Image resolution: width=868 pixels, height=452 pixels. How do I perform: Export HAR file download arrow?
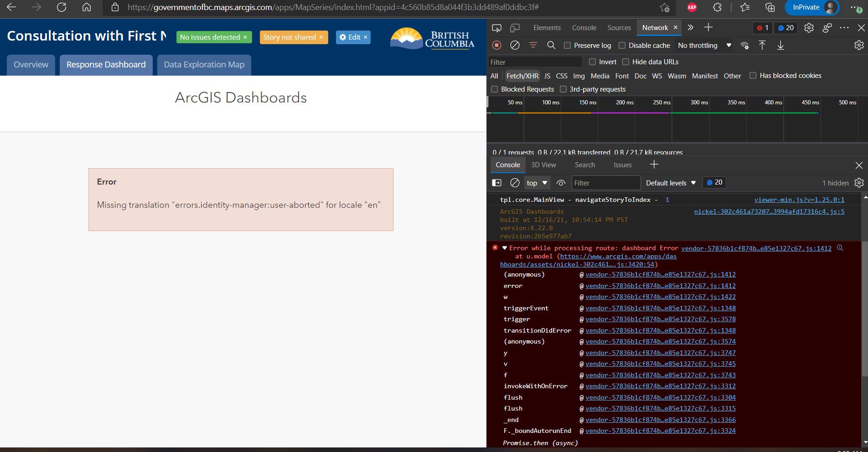coord(780,45)
